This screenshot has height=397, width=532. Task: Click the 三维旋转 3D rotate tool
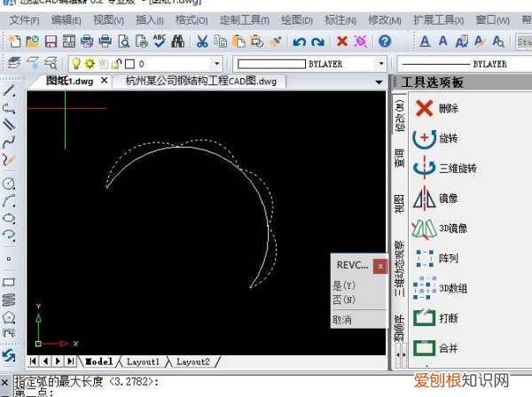pos(445,168)
